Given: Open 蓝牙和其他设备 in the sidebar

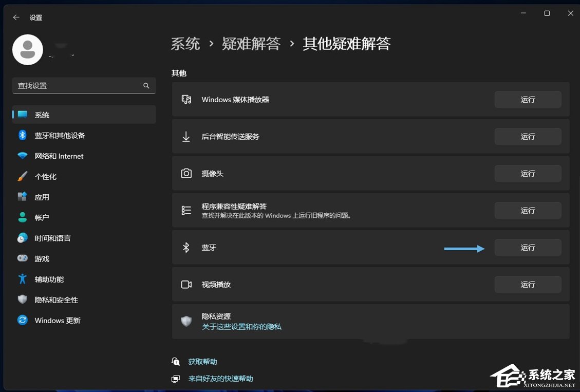Looking at the screenshot, I should (59, 135).
